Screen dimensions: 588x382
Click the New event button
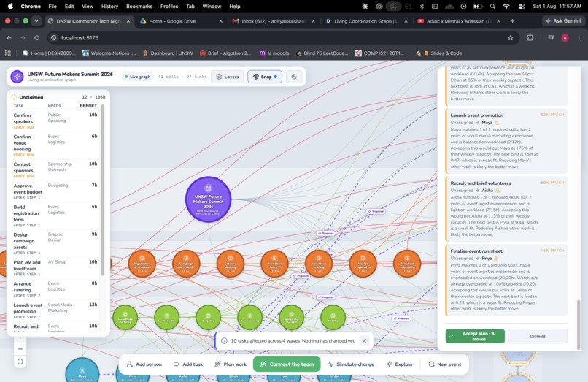pyautogui.click(x=445, y=364)
